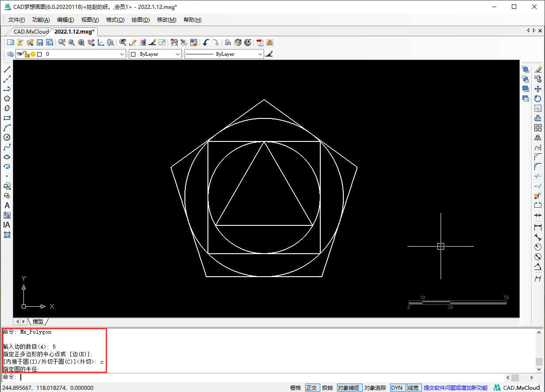Click the Export to PDF icon
This screenshot has height=392, width=545.
pyautogui.click(x=260, y=42)
